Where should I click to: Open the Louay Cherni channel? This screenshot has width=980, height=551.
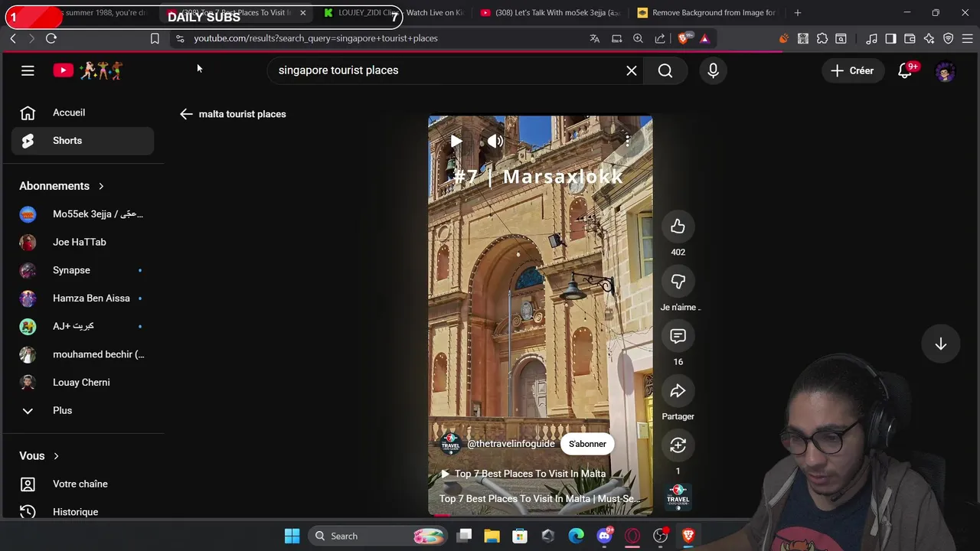click(83, 383)
